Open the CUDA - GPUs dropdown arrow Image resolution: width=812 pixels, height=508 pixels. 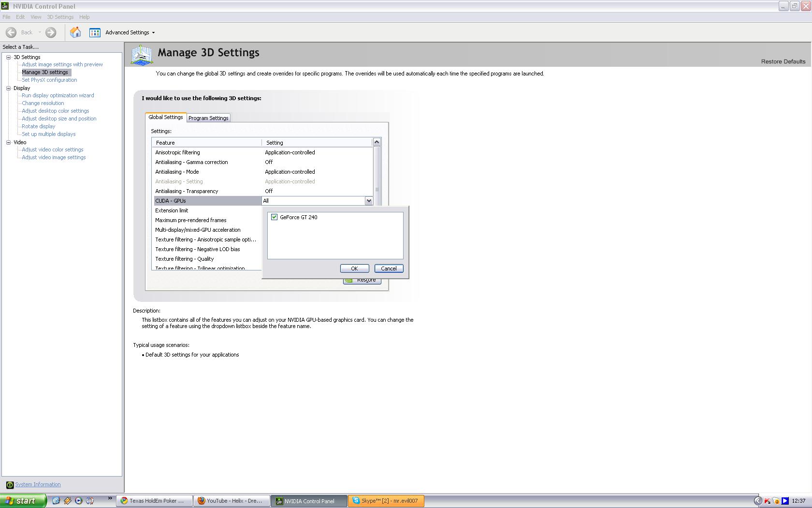369,201
